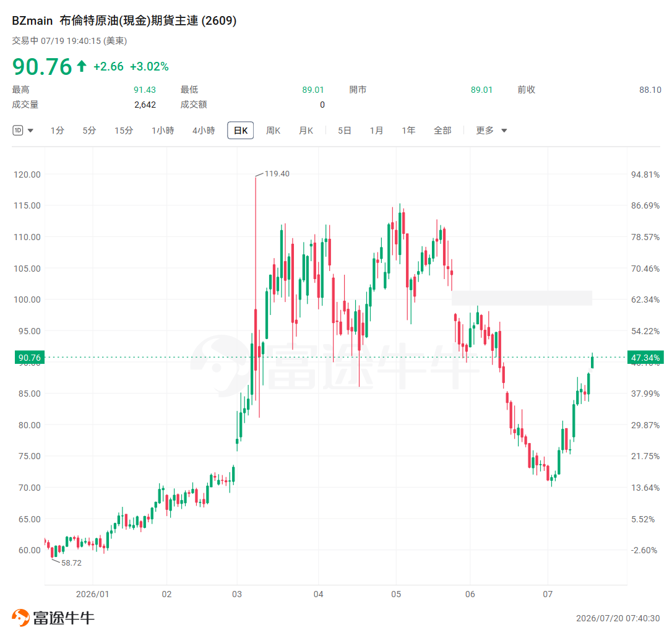Switch to the 月K monthly chart
This screenshot has height=638, width=672.
pyautogui.click(x=306, y=130)
